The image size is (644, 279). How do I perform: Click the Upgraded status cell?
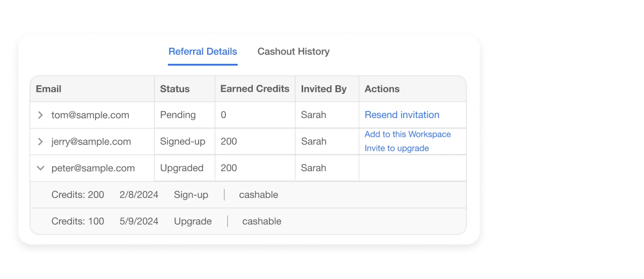coord(181,168)
